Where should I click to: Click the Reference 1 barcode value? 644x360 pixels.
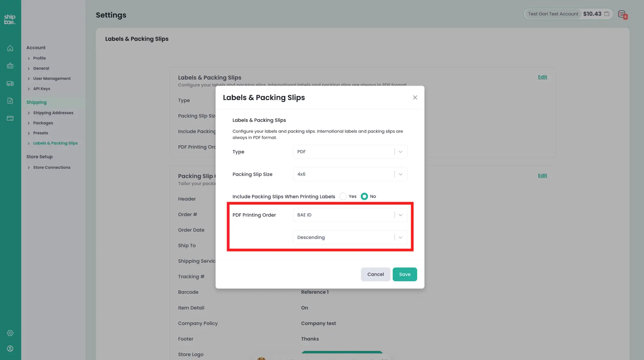315,292
